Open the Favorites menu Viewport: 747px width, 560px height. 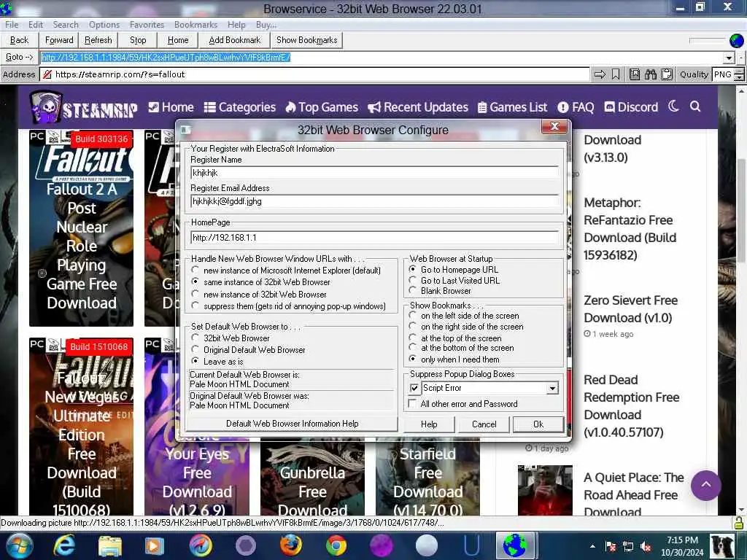pos(147,25)
